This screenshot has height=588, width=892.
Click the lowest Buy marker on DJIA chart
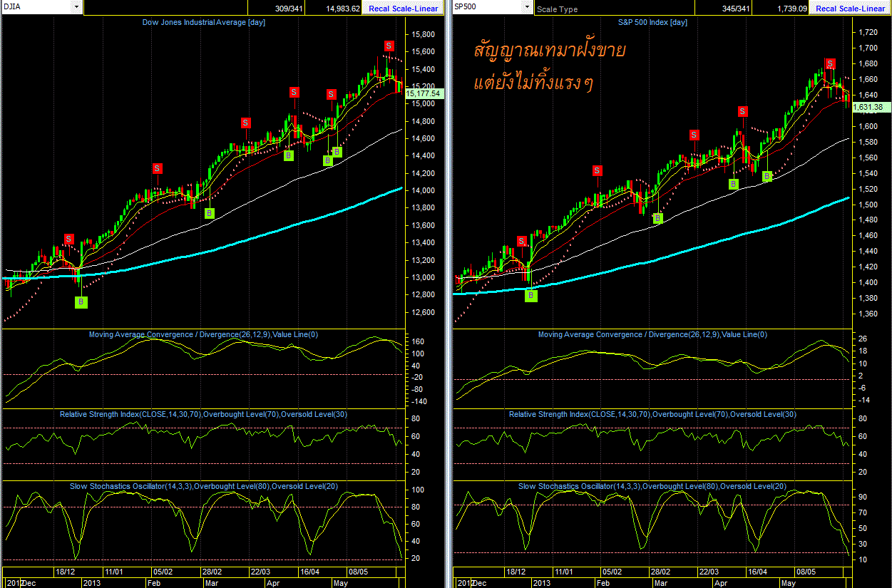click(81, 302)
